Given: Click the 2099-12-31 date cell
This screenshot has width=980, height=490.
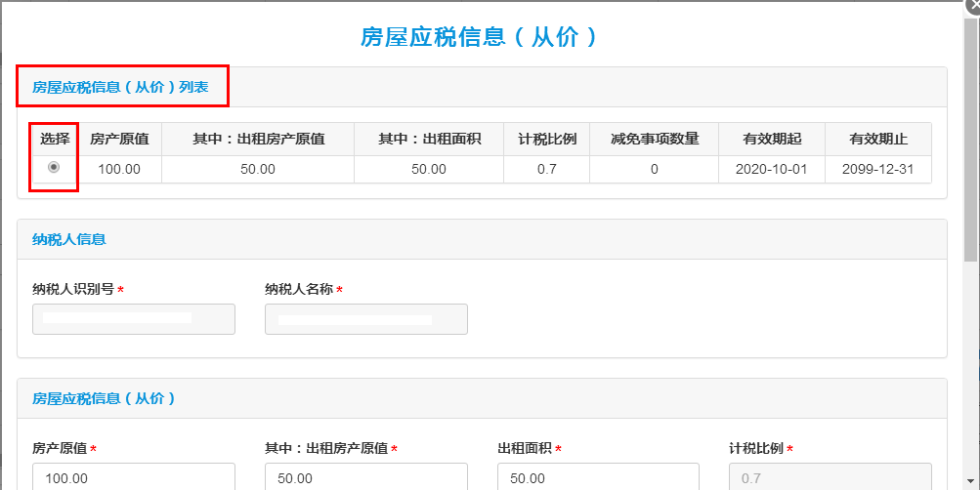Looking at the screenshot, I should [878, 169].
